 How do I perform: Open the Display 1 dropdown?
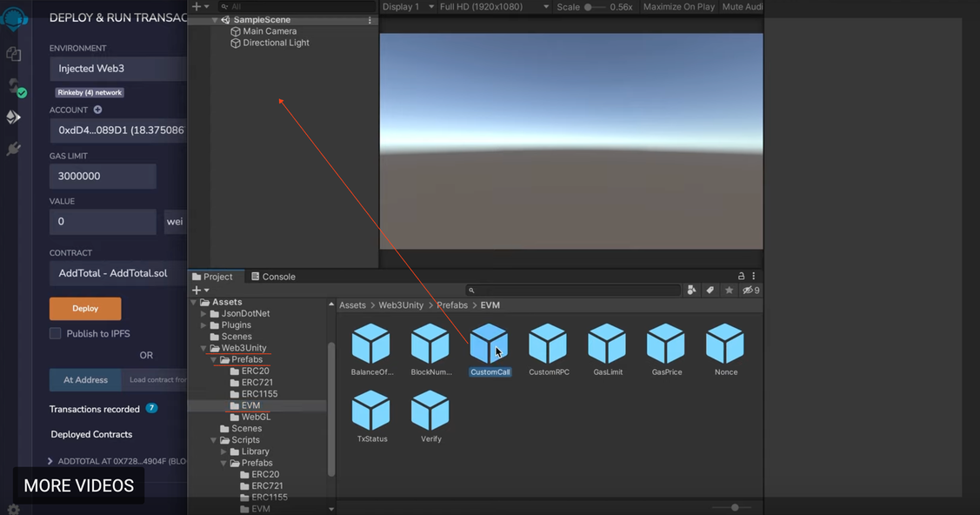pyautogui.click(x=408, y=7)
